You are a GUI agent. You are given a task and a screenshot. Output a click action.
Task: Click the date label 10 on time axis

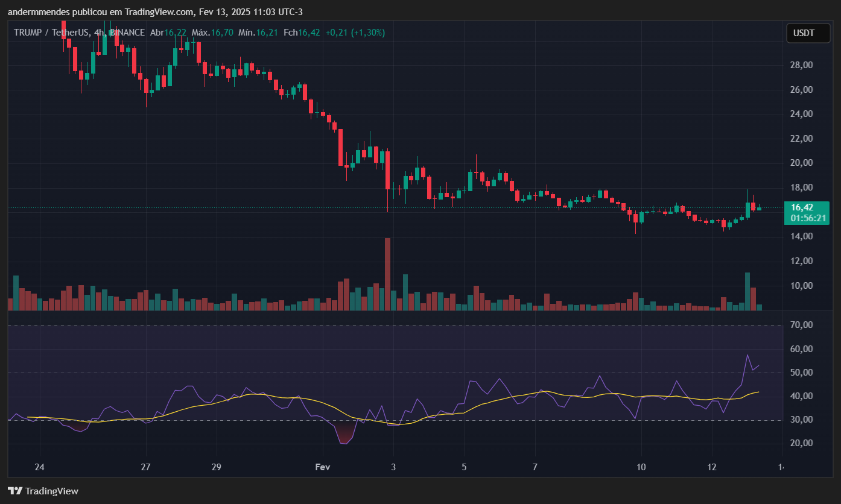pyautogui.click(x=641, y=467)
